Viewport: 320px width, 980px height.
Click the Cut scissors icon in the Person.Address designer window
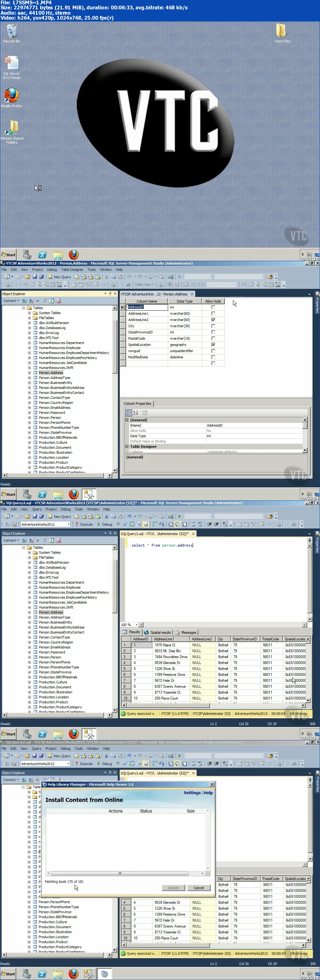pyautogui.click(x=106, y=277)
